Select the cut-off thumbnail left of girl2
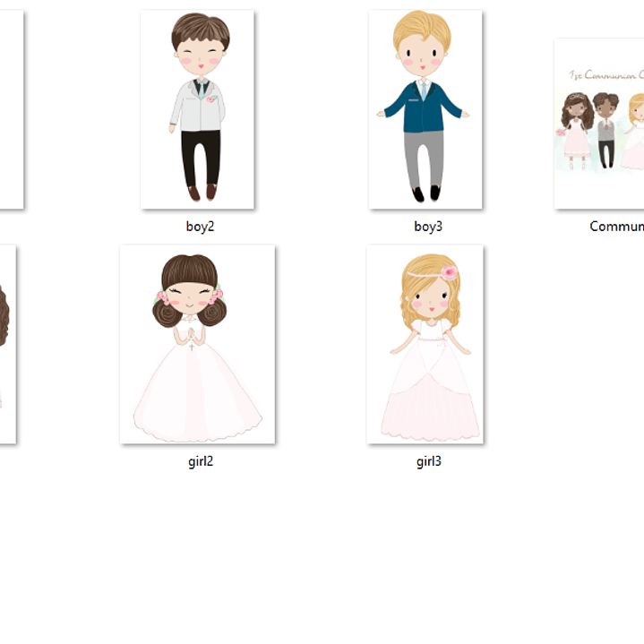644x644 pixels. (x=7, y=345)
